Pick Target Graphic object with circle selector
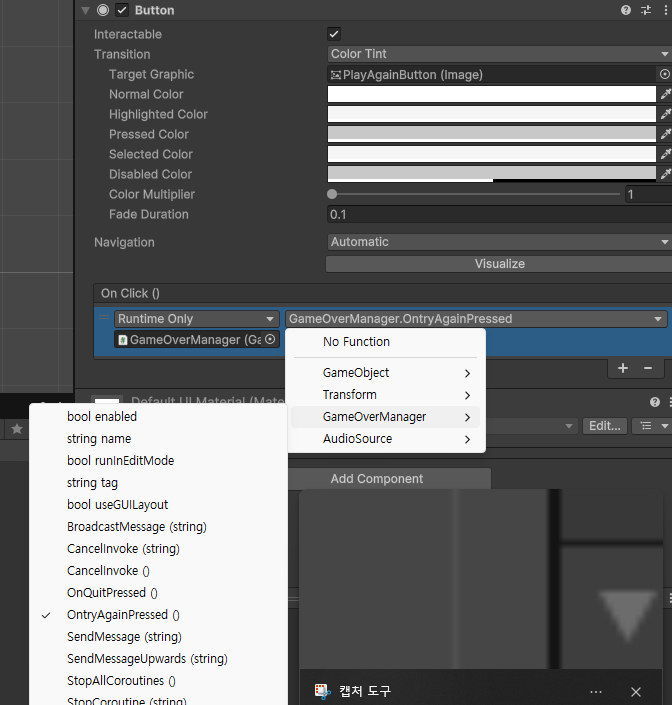This screenshot has width=672, height=705. coord(665,74)
